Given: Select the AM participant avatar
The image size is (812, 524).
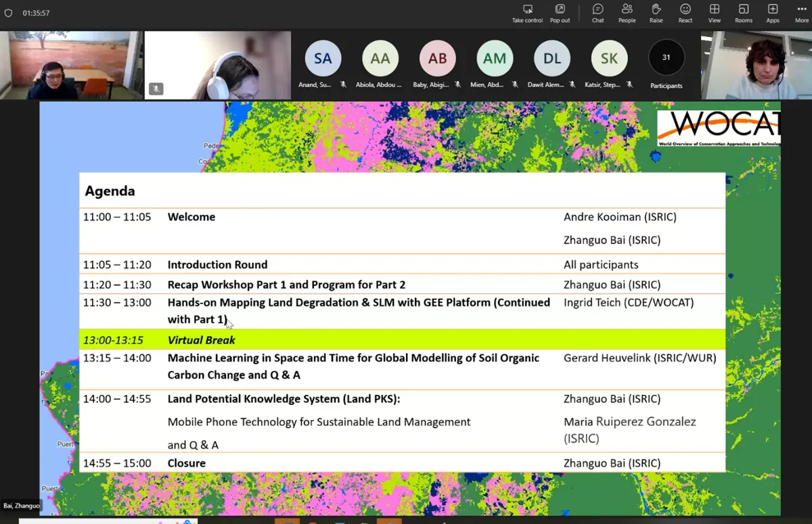Looking at the screenshot, I should pos(494,59).
